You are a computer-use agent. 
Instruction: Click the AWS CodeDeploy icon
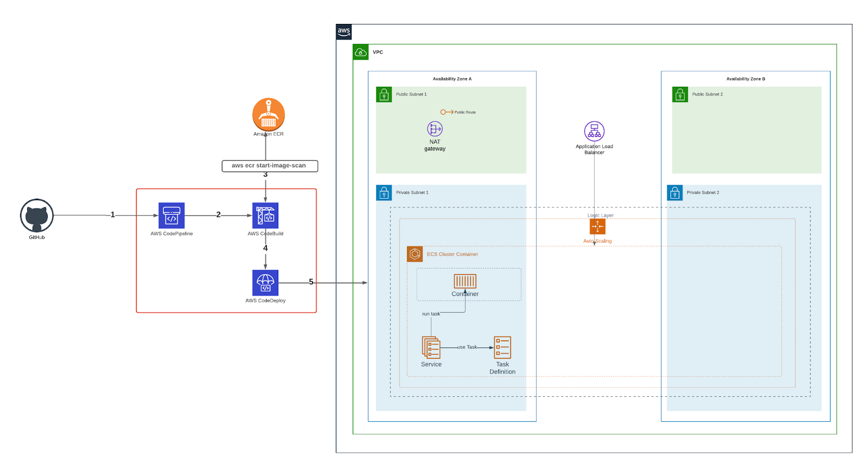click(265, 283)
